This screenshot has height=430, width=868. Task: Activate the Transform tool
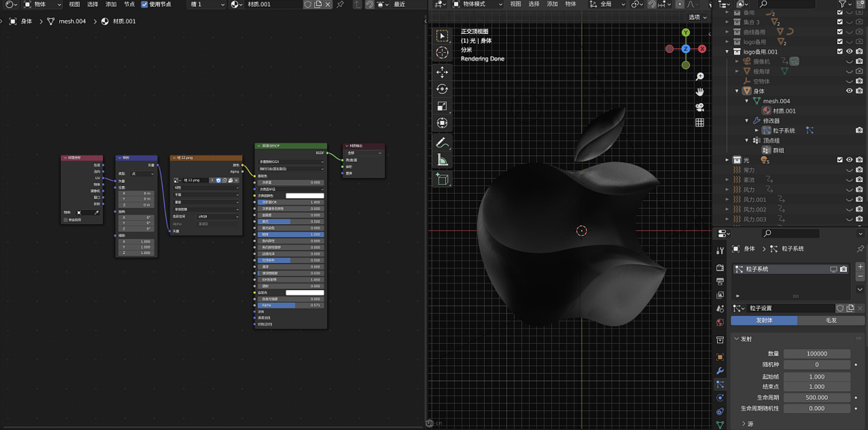[442, 123]
